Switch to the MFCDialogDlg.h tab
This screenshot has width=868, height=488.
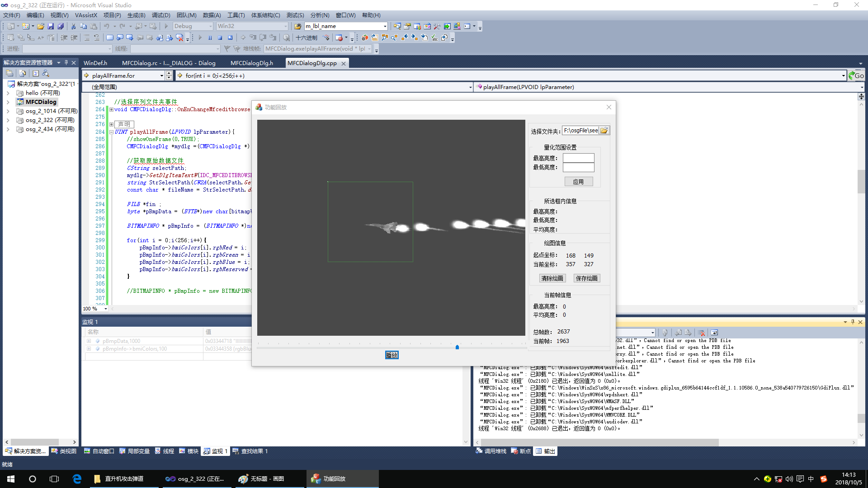click(x=251, y=63)
